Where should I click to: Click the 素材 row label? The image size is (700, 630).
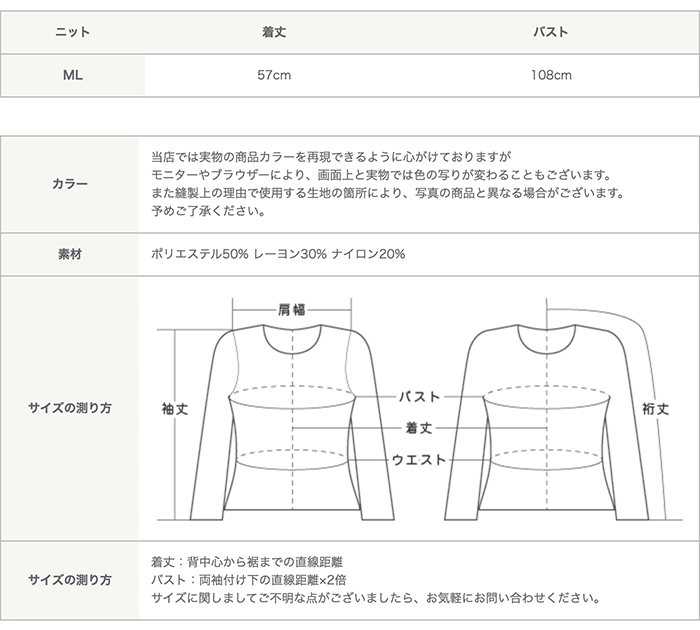tap(70, 254)
